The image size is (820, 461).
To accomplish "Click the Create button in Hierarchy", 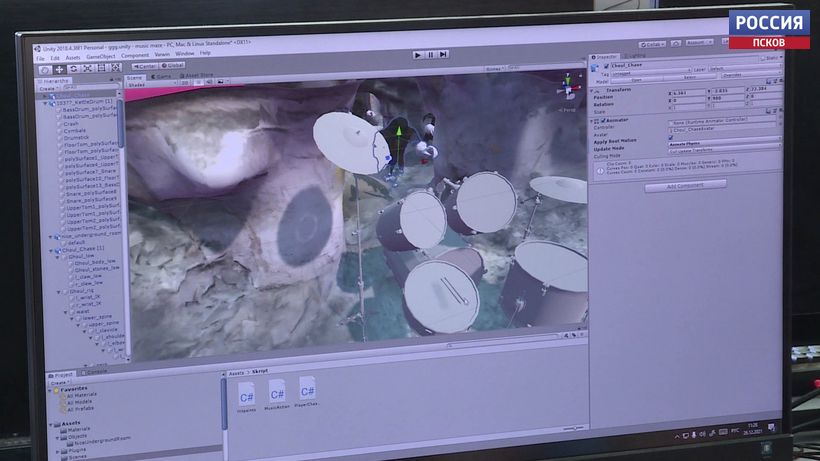I will click(x=48, y=89).
